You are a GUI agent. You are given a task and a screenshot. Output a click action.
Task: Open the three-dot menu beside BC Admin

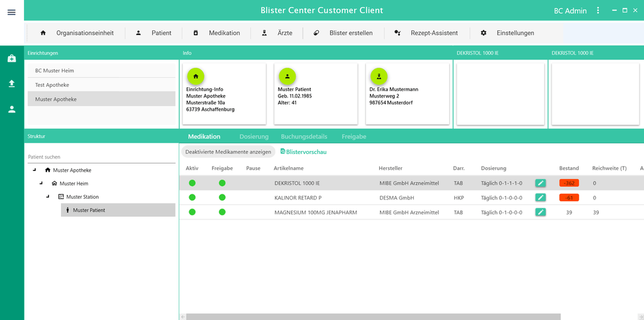pos(598,10)
